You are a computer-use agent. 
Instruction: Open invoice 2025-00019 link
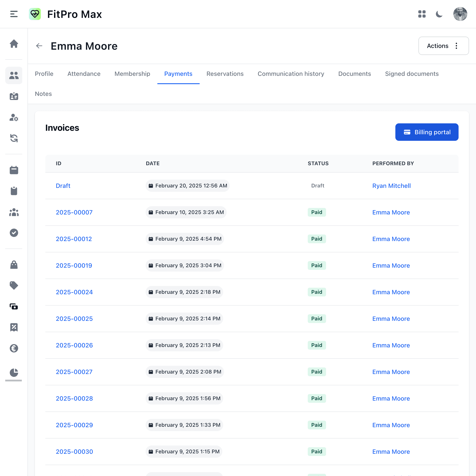(74, 265)
